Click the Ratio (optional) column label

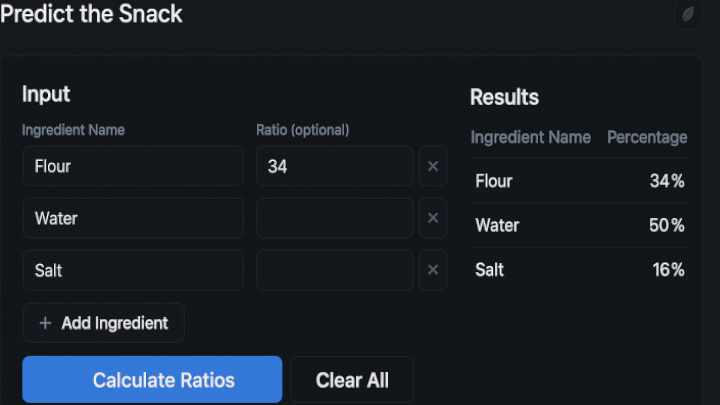[x=303, y=130]
